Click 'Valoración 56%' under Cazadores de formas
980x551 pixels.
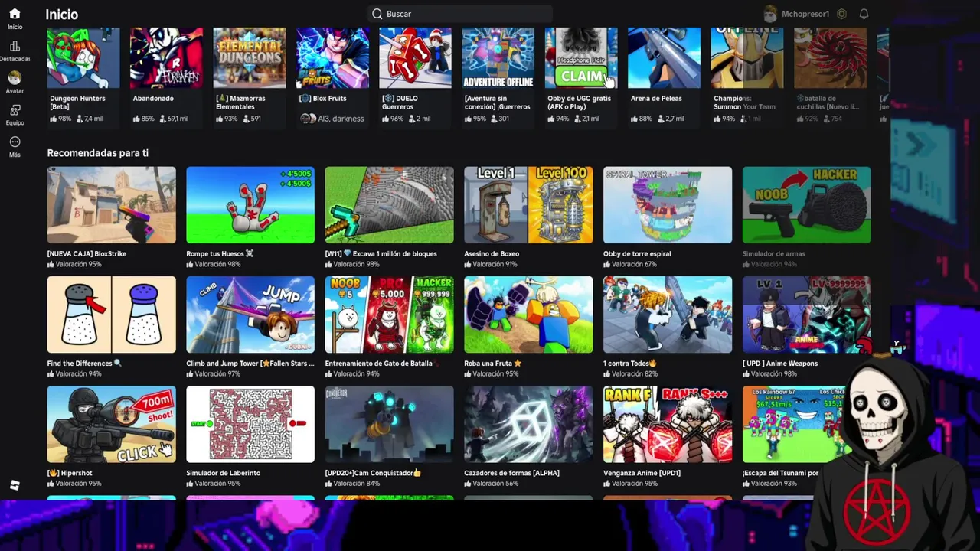(491, 484)
